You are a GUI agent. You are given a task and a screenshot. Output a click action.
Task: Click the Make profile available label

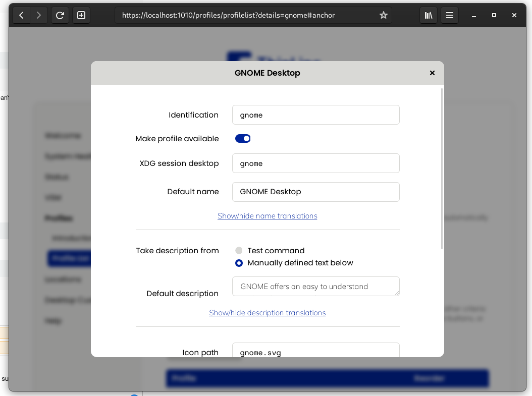coord(177,139)
